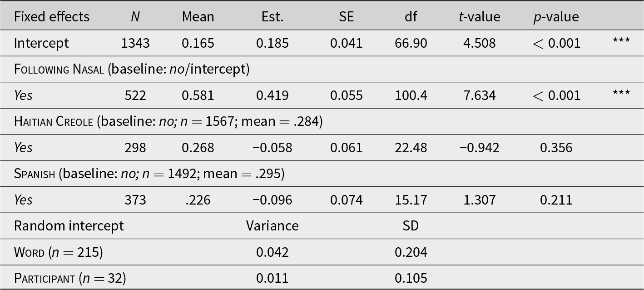Select the Following Nasal estimate 0.419
644x290 pixels.
coord(272,95)
